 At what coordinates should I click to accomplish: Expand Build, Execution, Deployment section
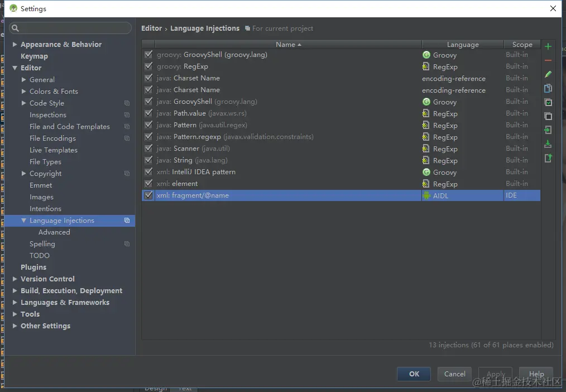pos(15,290)
